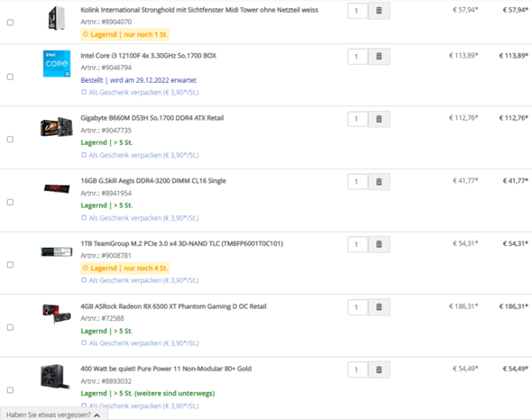
Task: Open Gigabyte B660M DS3H product page
Action: [x=152, y=118]
